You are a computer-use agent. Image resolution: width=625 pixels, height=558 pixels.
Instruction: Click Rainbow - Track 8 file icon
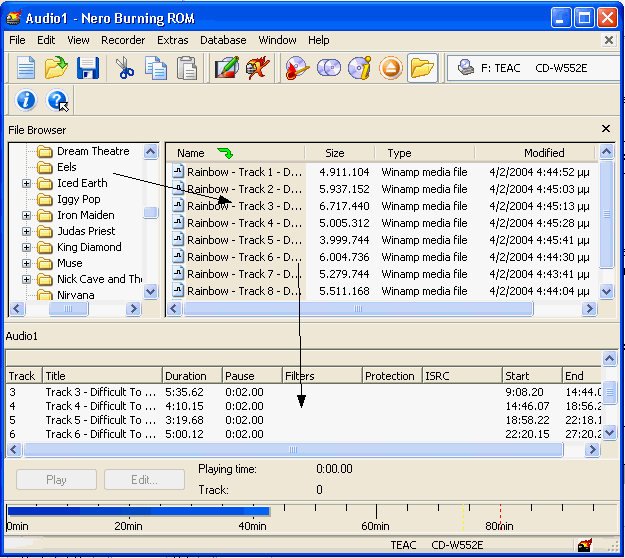(178, 290)
